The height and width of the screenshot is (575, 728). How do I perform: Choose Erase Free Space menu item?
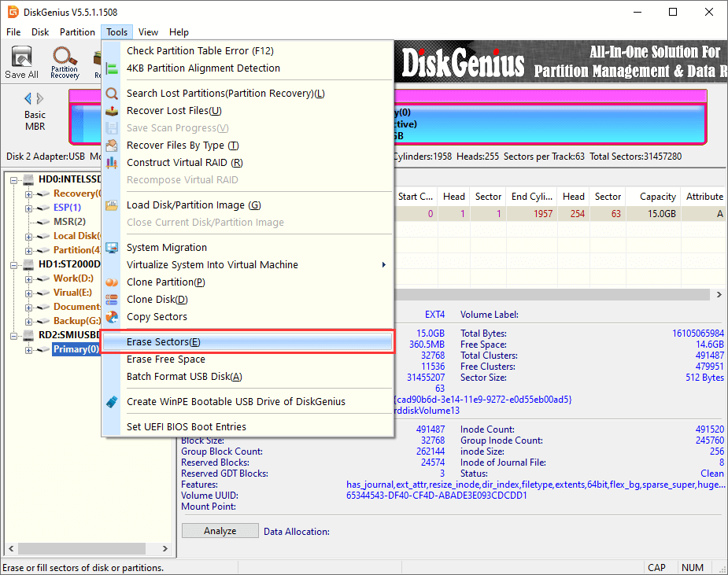(247, 359)
